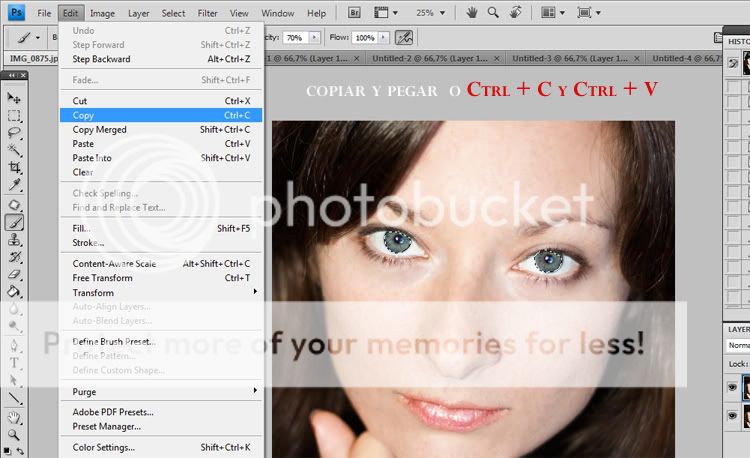Choose Content-Aware Scale in Edit menu

click(x=161, y=263)
